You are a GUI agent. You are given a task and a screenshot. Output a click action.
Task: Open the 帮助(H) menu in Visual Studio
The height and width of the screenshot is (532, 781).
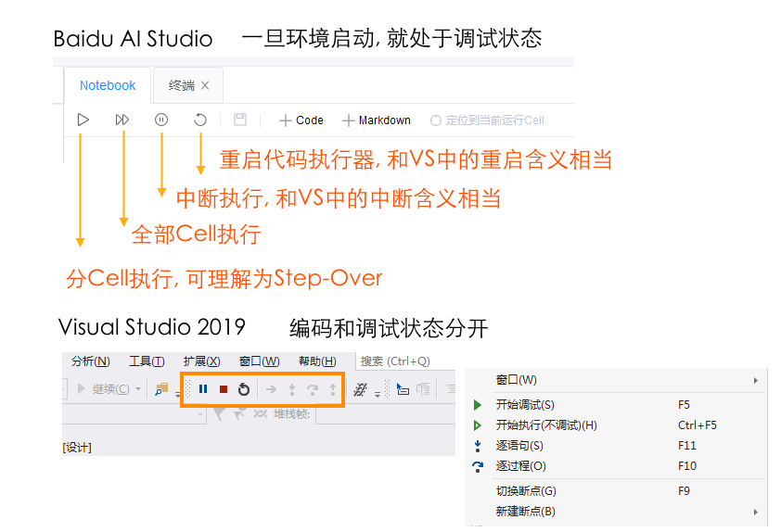(318, 361)
